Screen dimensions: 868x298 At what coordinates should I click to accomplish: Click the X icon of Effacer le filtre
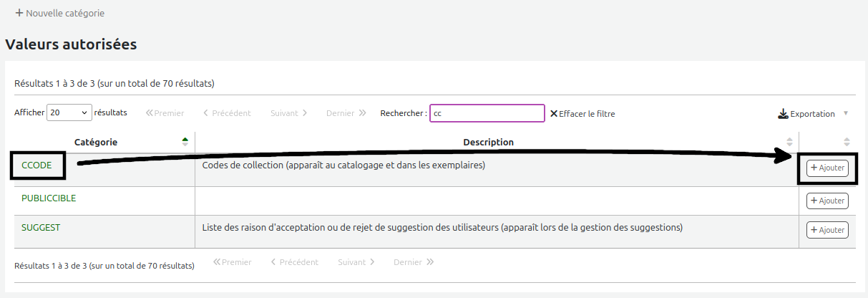[x=554, y=113]
